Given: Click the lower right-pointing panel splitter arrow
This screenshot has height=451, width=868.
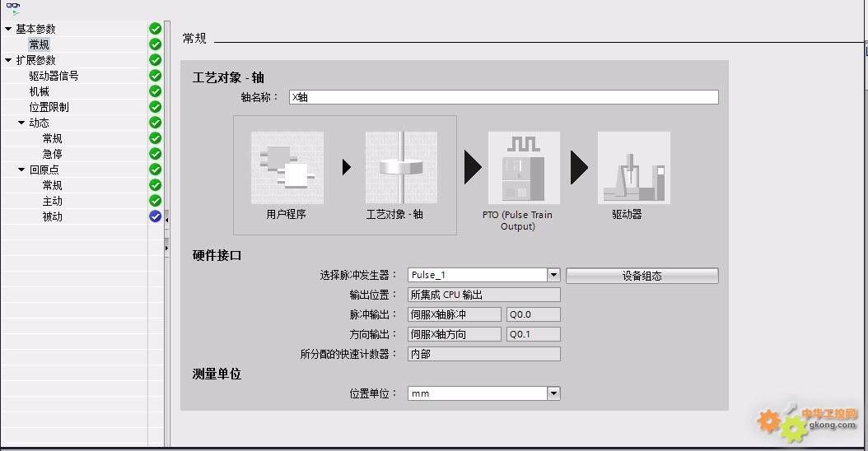Looking at the screenshot, I should coord(166,248).
